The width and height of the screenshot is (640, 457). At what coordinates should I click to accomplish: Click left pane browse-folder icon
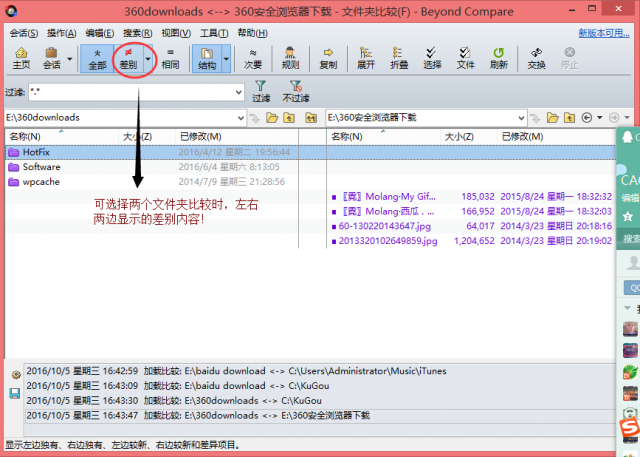coord(272,118)
